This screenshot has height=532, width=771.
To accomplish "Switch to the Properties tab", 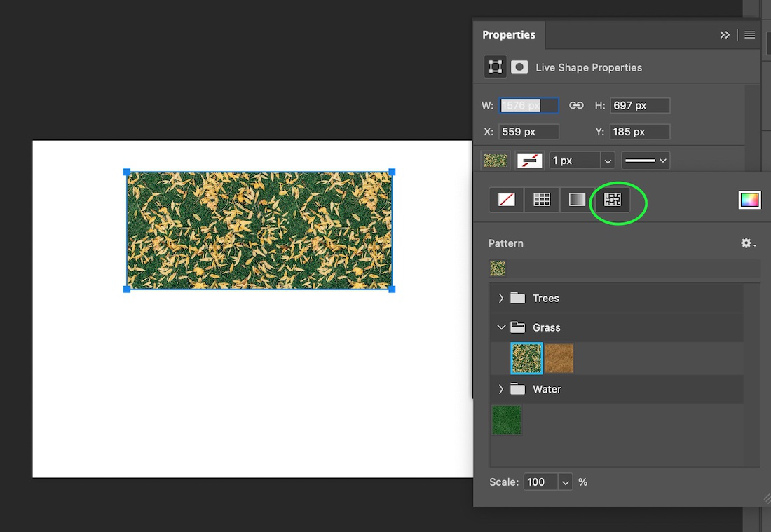I will (x=509, y=35).
